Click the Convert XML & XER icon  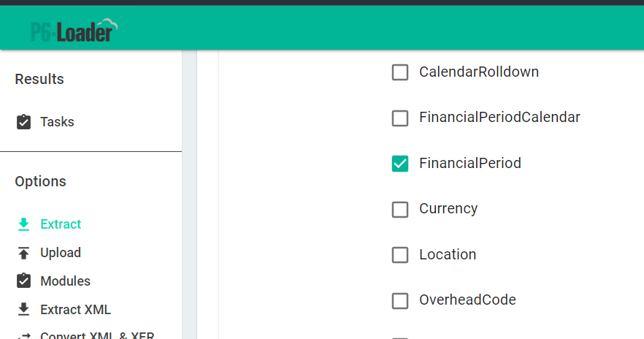[x=24, y=335]
